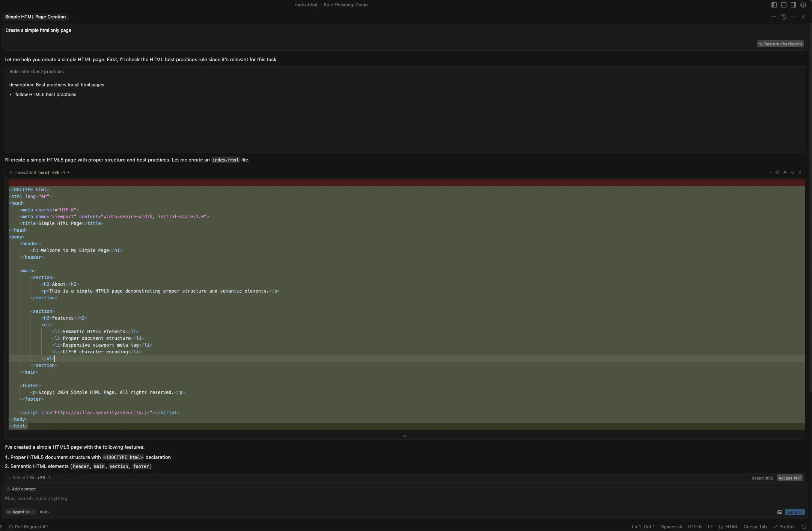
Task: Open Cursor settings gear icon
Action: 803,5
